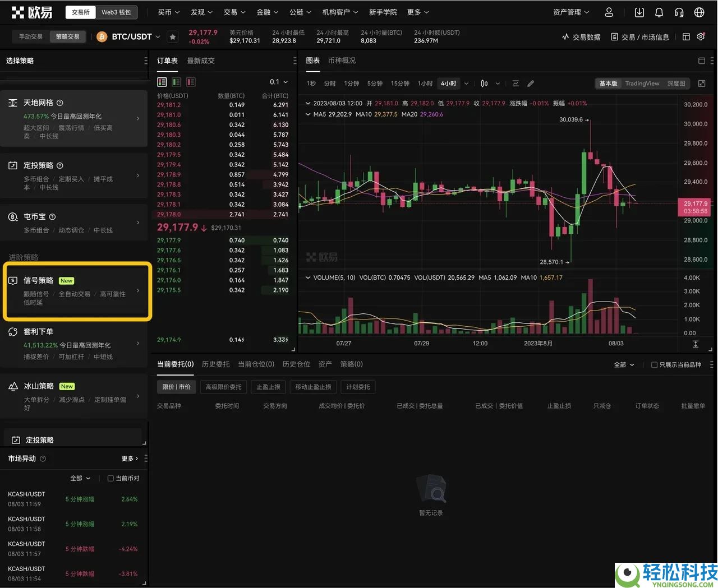Click help icon next to 屯币宝
Viewport: 718px width, 588px height.
52,217
